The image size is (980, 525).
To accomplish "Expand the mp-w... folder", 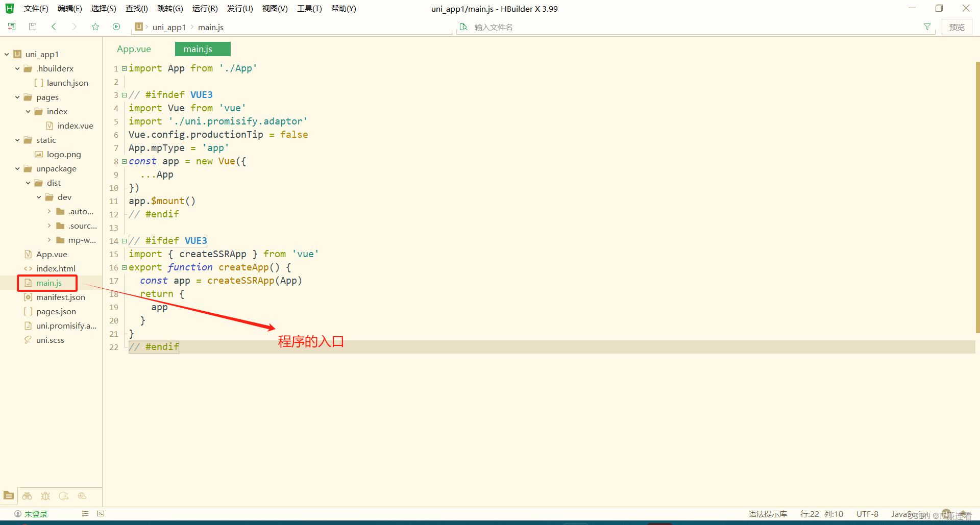I will pos(50,240).
